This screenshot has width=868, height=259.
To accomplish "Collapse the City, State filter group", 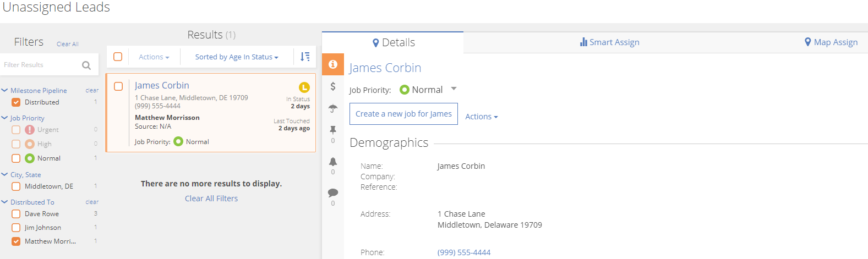I will coord(4,174).
